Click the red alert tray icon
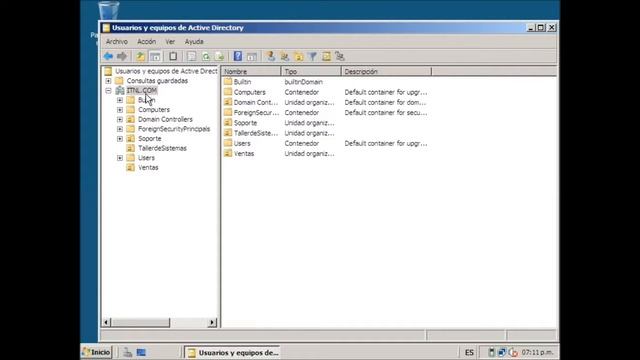Image resolution: width=640 pixels, height=360 pixels. pyautogui.click(x=513, y=352)
